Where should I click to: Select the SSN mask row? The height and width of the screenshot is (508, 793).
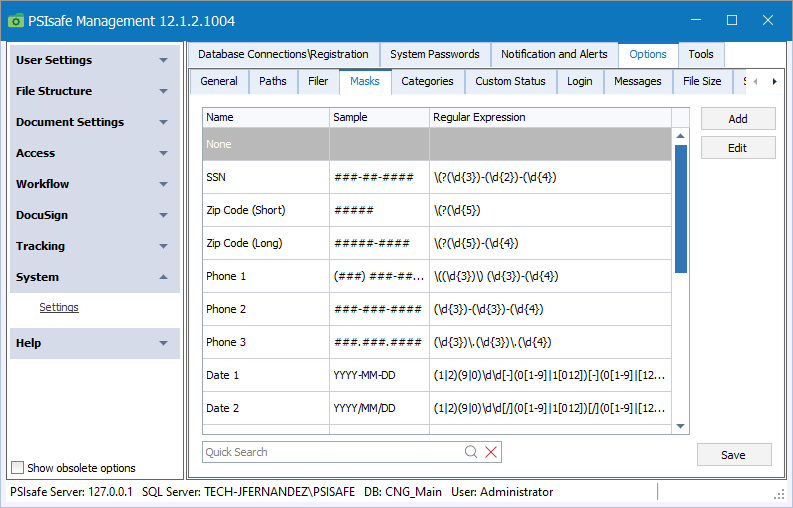[x=437, y=177]
